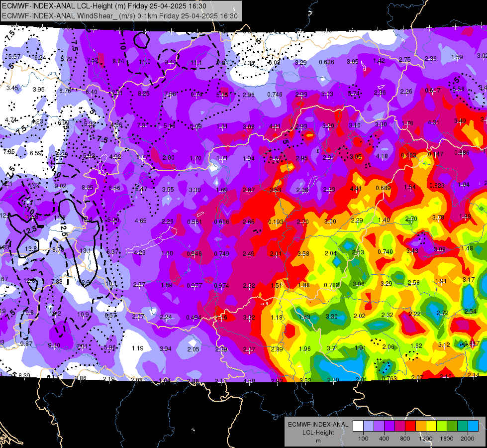Click the wind shear value 0.763
The width and height of the screenshot is (487, 448).
389,379
